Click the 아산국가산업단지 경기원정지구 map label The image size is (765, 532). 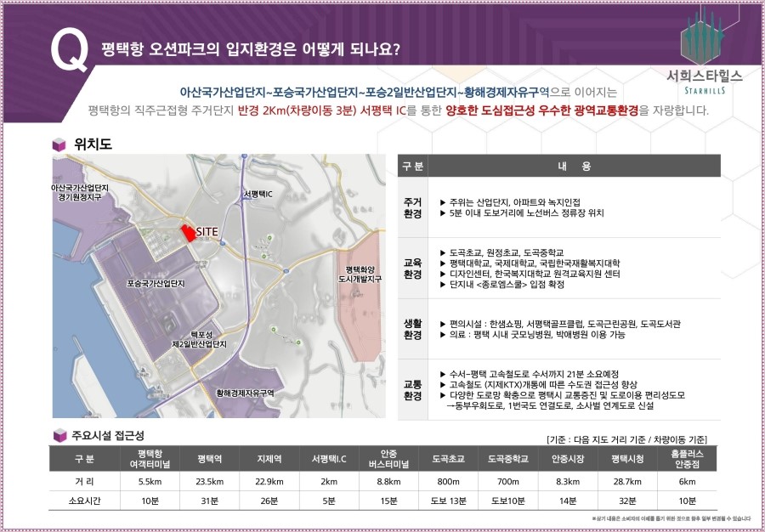point(80,192)
